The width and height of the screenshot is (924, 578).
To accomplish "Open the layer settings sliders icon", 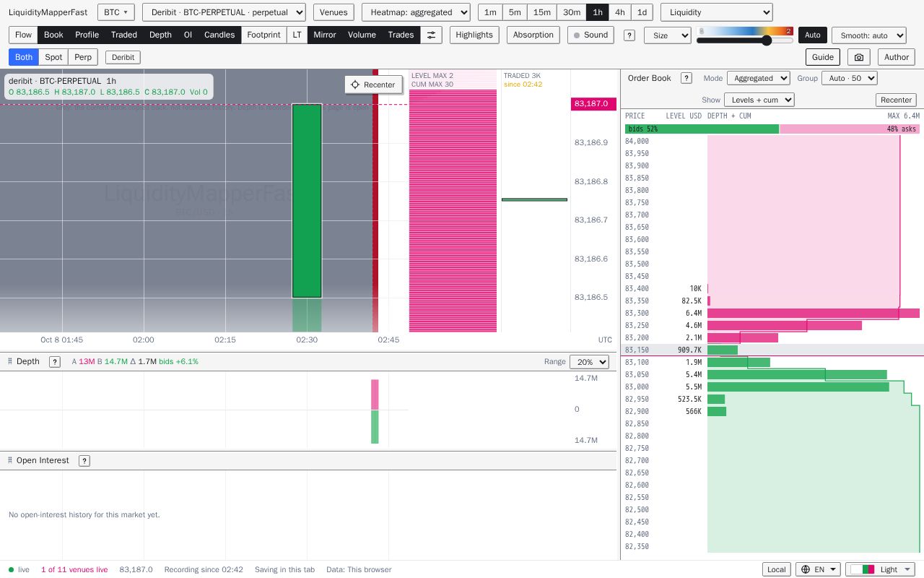I will tap(431, 35).
